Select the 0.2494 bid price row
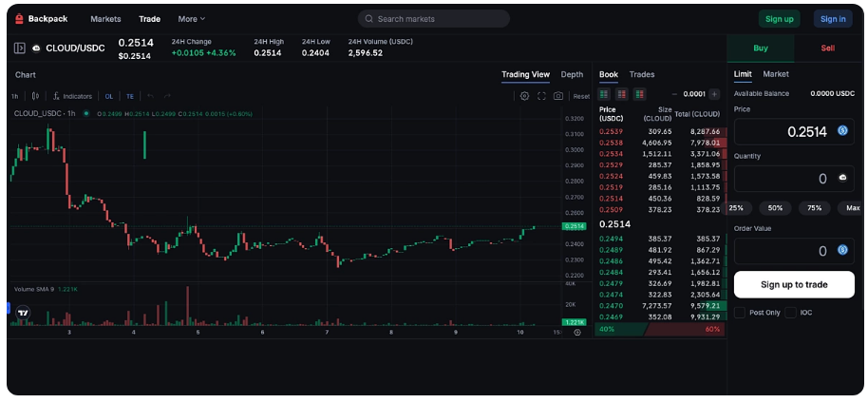Image resolution: width=868 pixels, height=403 pixels. click(661, 239)
